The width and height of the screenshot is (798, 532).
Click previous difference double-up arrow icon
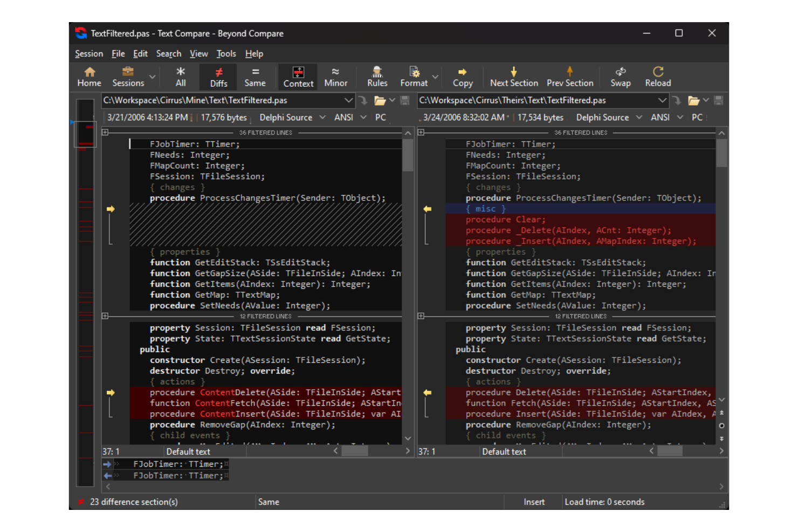[721, 412]
